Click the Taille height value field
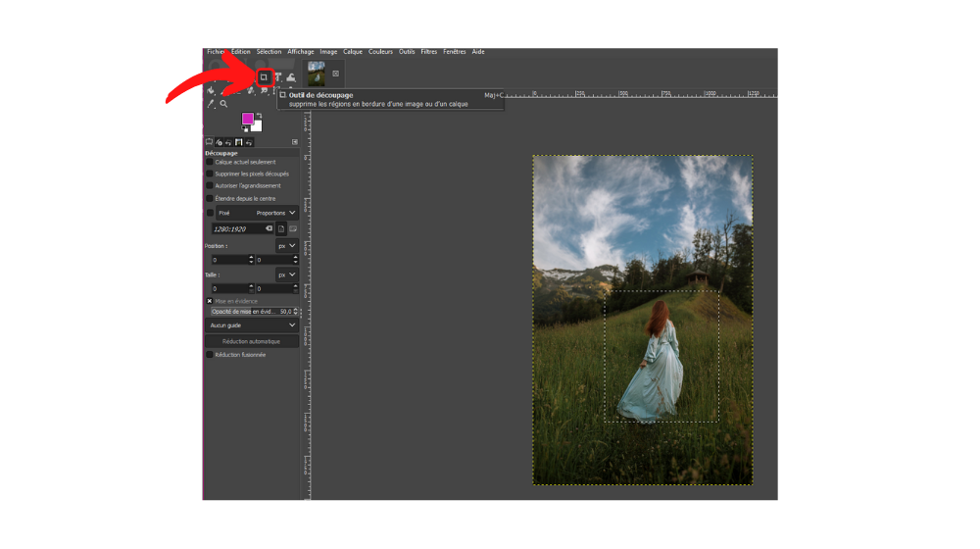The image size is (980, 549). point(273,288)
